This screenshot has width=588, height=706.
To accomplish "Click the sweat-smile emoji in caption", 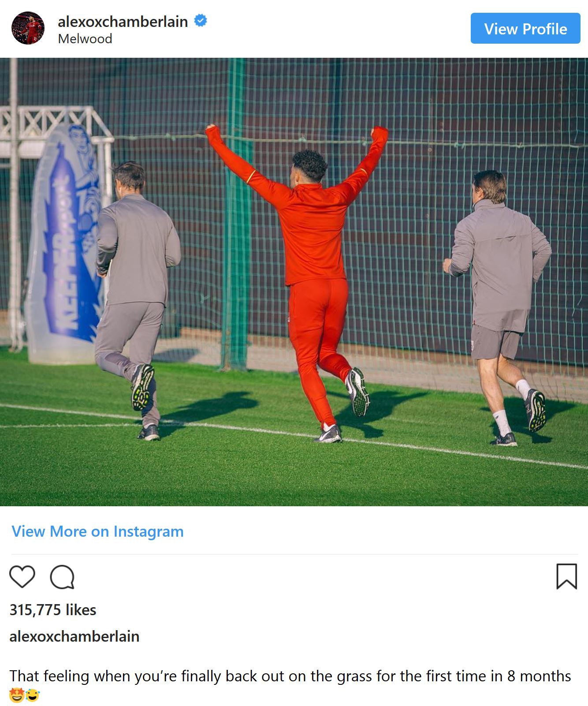I will click(32, 695).
